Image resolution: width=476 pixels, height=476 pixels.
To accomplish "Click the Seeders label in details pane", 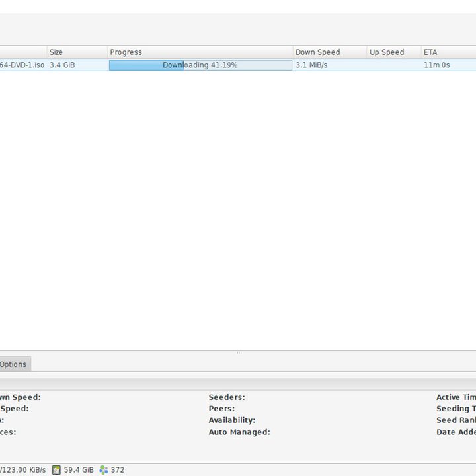I will click(x=227, y=397).
